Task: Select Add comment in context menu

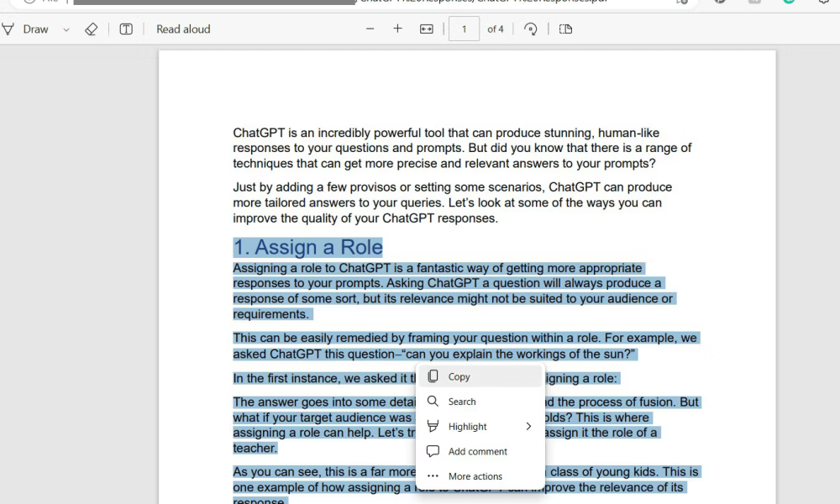Action: [x=480, y=452]
